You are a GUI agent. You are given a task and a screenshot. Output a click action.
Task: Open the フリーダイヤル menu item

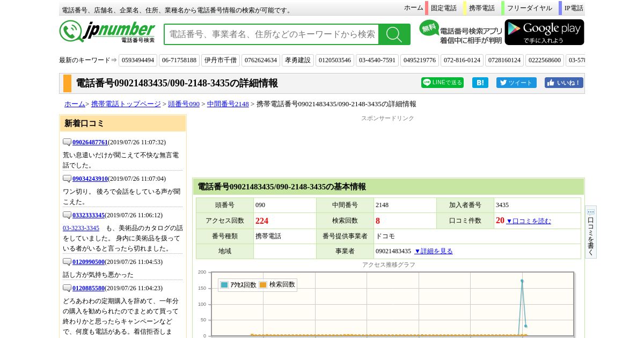coord(529,8)
